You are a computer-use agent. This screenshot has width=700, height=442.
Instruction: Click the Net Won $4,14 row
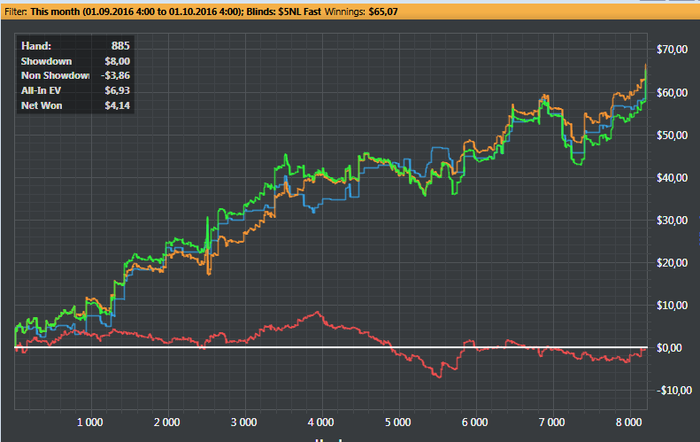click(75, 106)
